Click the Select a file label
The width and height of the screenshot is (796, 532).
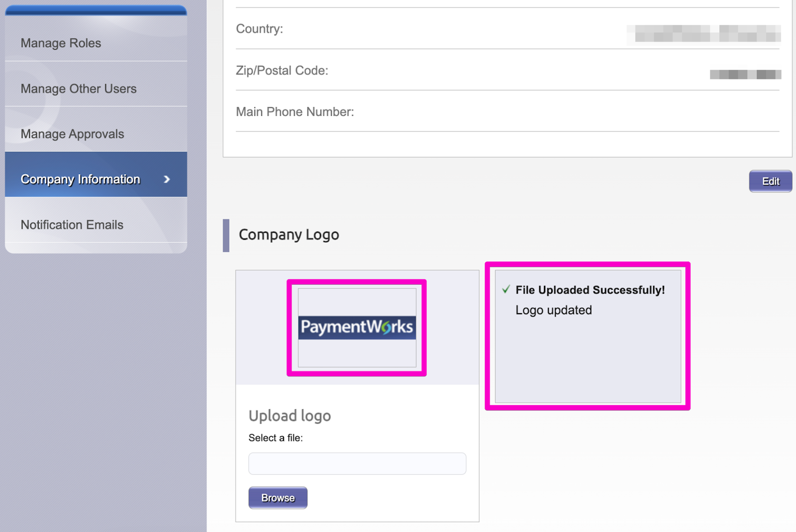click(276, 438)
